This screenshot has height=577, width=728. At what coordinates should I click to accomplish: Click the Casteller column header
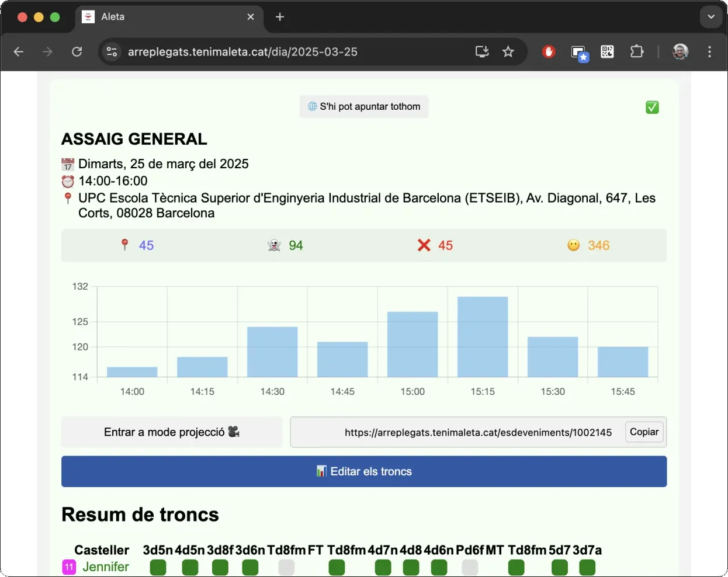coord(102,550)
